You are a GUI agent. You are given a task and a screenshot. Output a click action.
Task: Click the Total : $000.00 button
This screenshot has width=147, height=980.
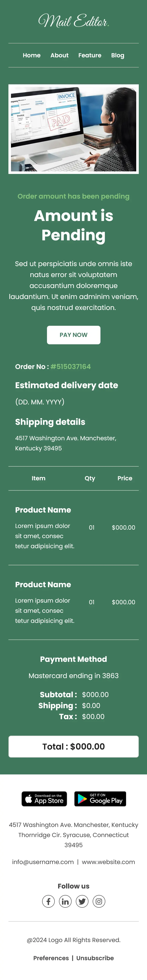coord(73,746)
